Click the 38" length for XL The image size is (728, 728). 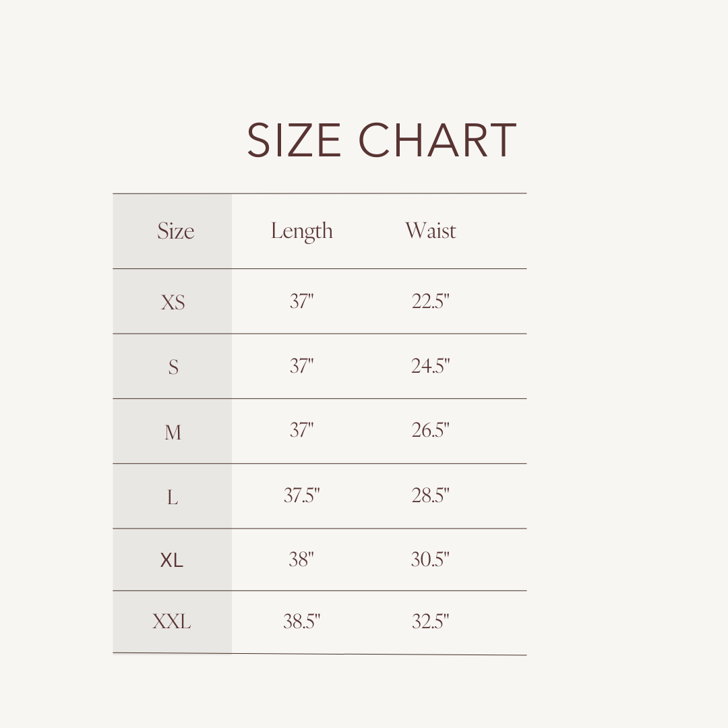[x=301, y=559]
